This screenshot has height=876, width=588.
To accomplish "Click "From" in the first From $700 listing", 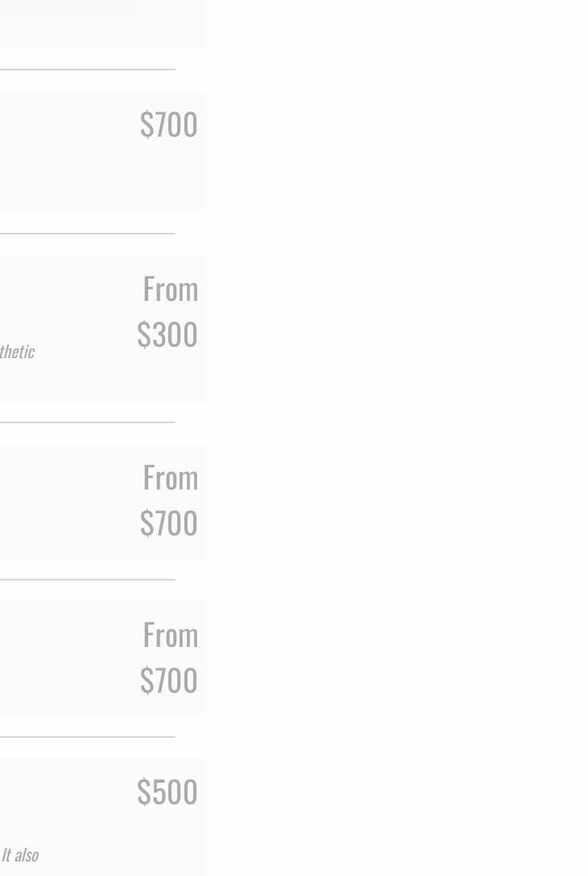I will tap(170, 478).
